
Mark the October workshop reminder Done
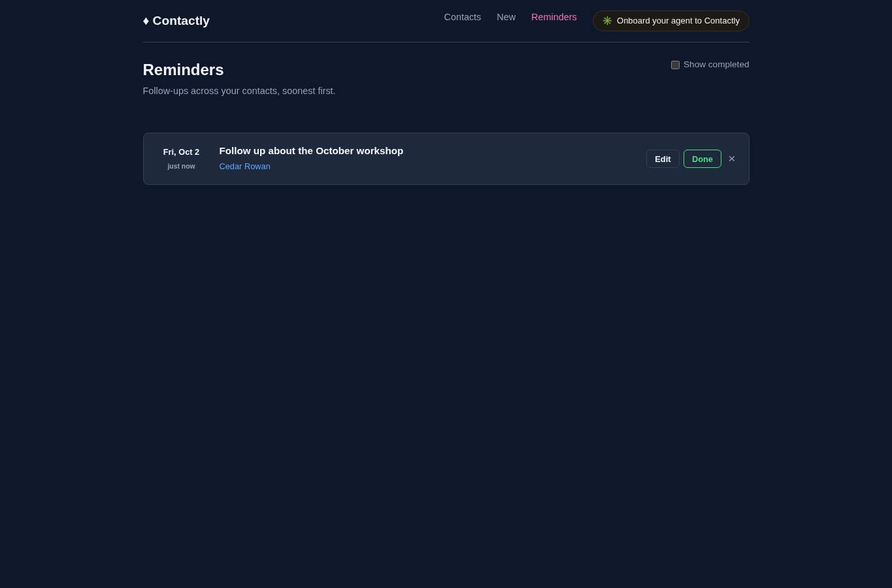tap(702, 159)
